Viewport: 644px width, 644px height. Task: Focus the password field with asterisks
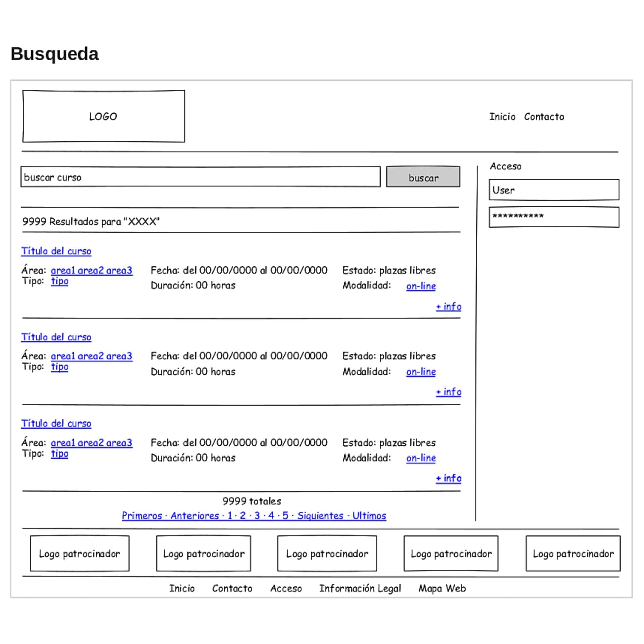553,217
